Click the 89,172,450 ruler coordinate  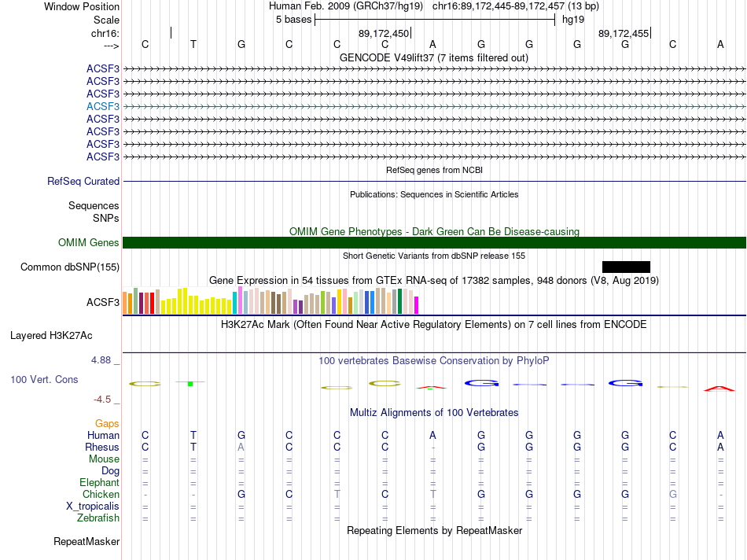[384, 33]
